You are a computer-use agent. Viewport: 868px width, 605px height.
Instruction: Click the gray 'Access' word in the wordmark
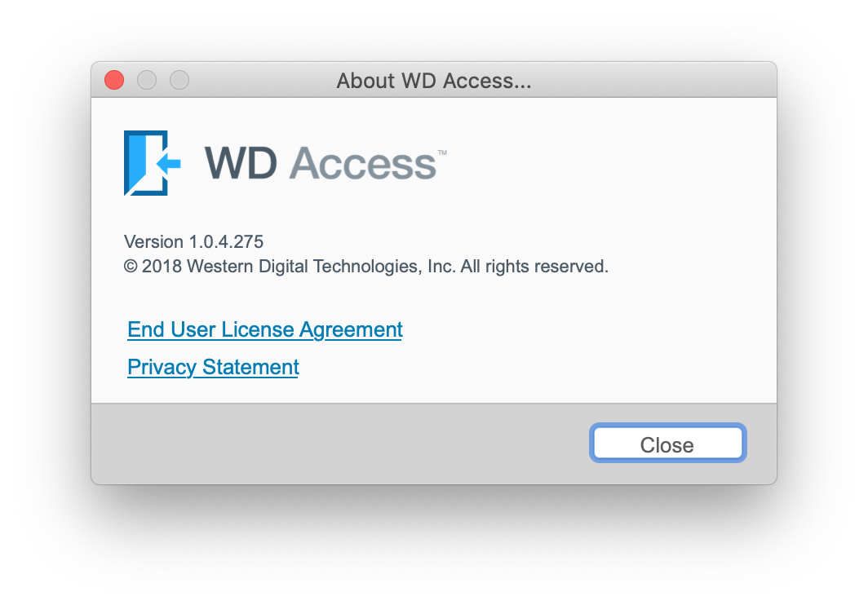362,163
